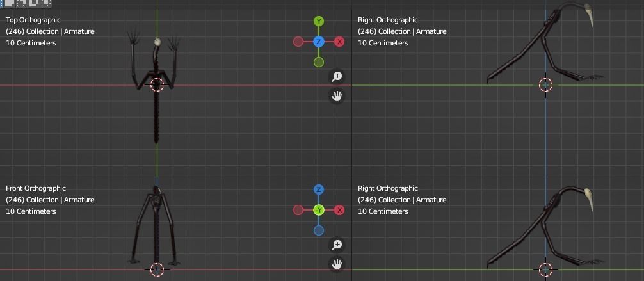
Task: Click the -Y center circle of front viewport gizmo
Action: pyautogui.click(x=319, y=210)
